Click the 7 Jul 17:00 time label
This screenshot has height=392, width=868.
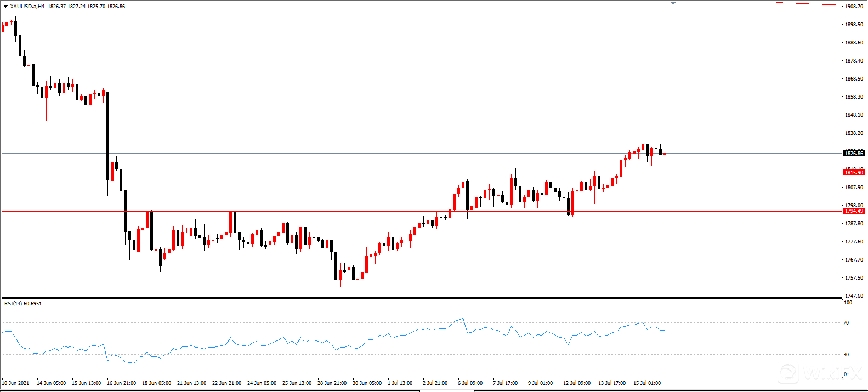(506, 383)
